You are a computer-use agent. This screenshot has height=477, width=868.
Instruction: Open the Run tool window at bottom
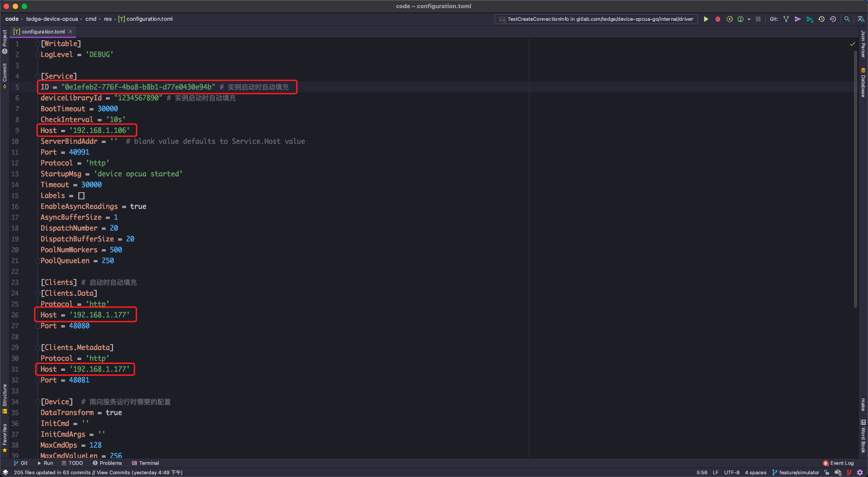[x=45, y=463]
